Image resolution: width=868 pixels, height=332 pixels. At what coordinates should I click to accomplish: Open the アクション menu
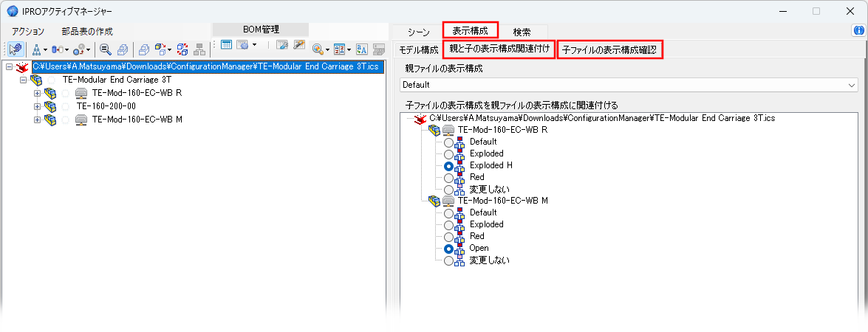tap(27, 32)
